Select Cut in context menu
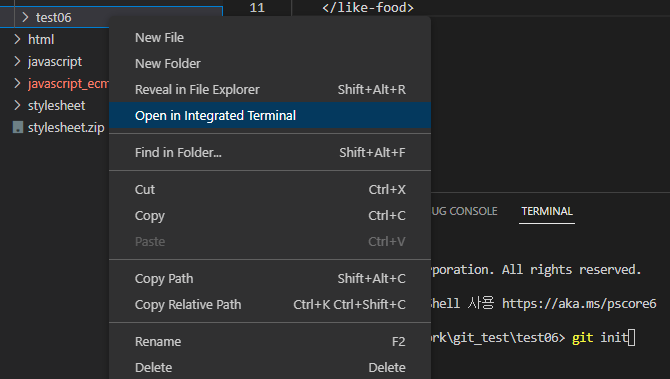 pos(270,190)
